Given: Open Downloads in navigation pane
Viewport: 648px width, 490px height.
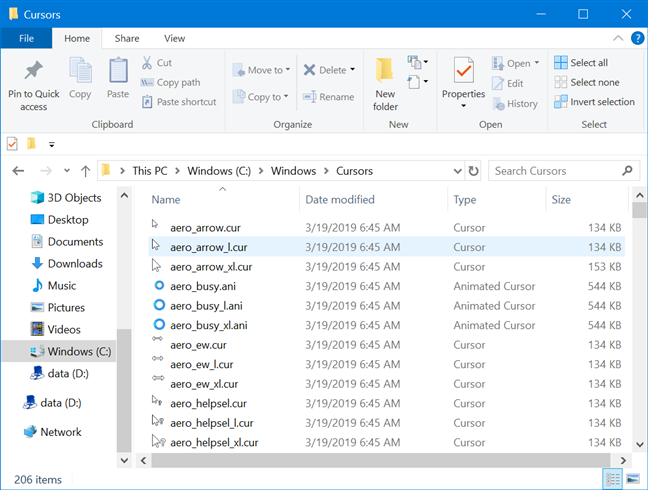Looking at the screenshot, I should click(67, 264).
